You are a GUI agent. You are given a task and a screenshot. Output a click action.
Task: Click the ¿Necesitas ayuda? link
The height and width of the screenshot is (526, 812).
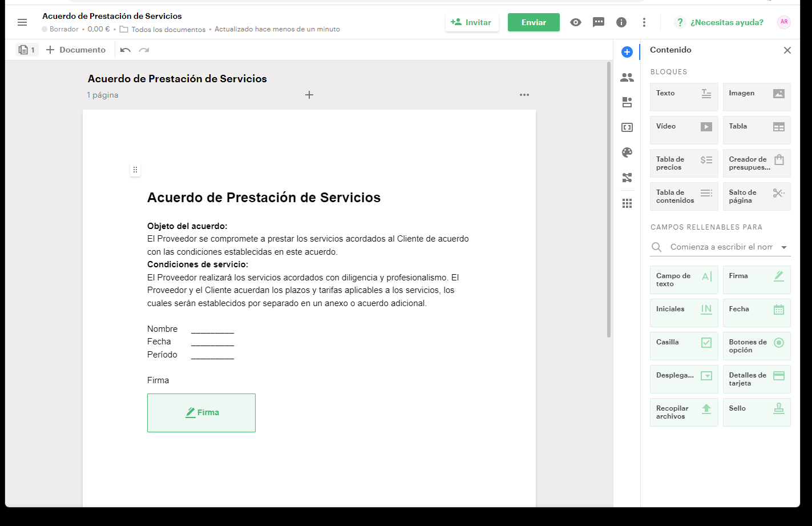726,22
